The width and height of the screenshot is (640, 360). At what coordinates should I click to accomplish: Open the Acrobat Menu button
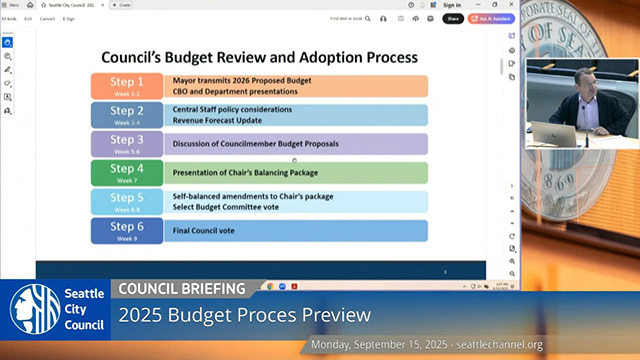[x=11, y=5]
